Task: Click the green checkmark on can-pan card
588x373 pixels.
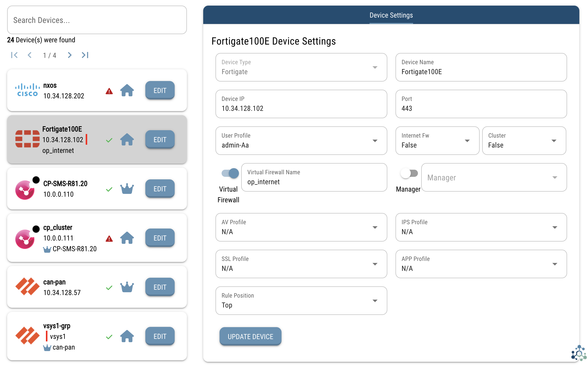Action: [x=109, y=288]
